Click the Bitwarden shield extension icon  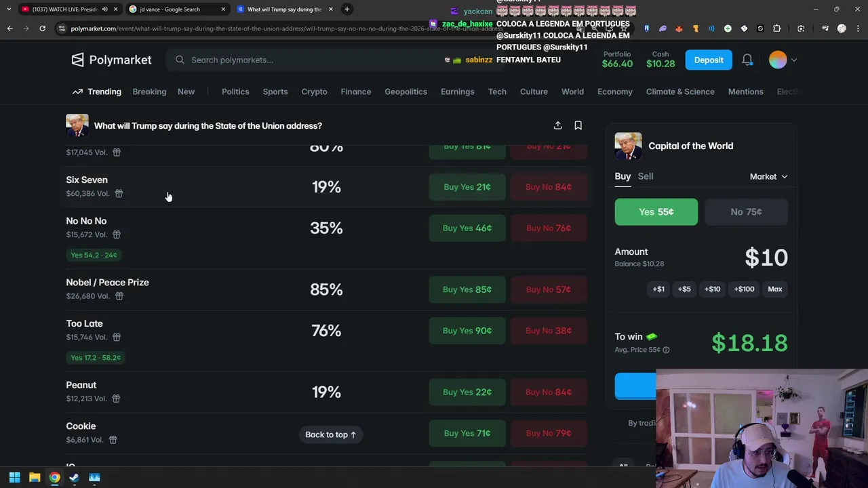point(646,28)
